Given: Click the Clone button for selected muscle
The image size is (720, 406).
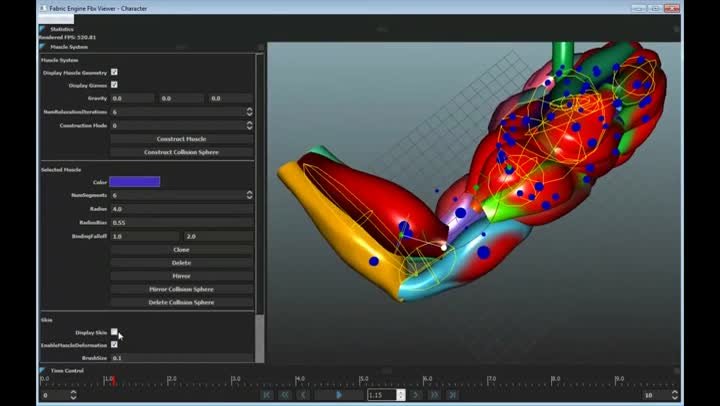Looking at the screenshot, I should [x=181, y=249].
